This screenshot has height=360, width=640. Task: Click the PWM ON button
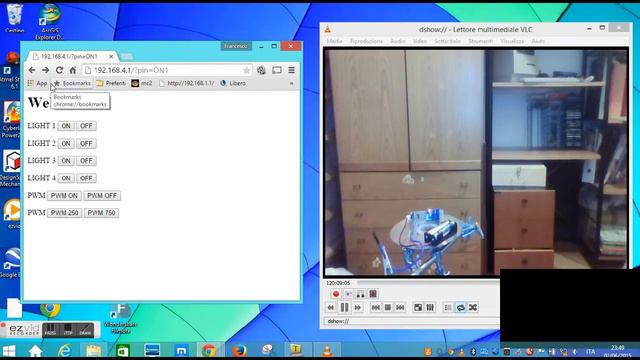click(x=64, y=196)
